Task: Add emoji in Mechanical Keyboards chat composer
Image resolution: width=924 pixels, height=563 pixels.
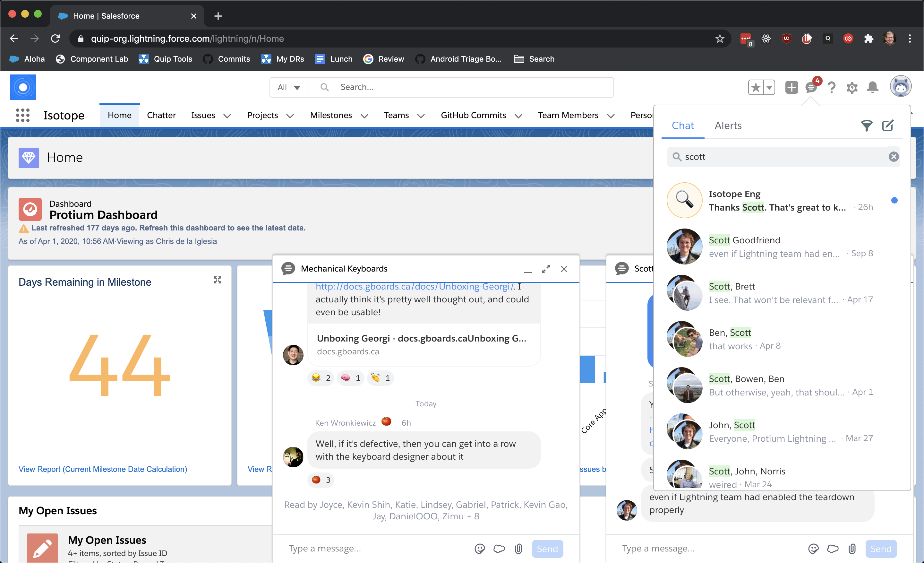Action: tap(480, 549)
